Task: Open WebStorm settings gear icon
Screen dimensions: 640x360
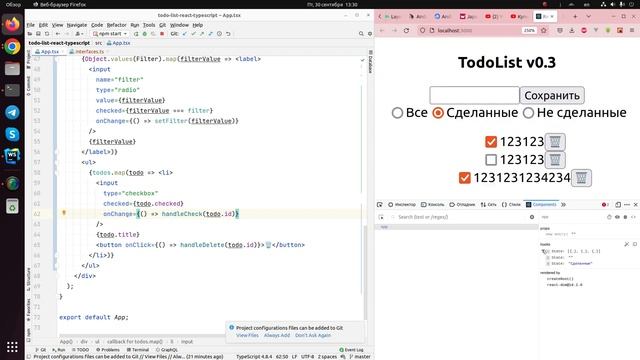Action: pyautogui.click(x=370, y=34)
